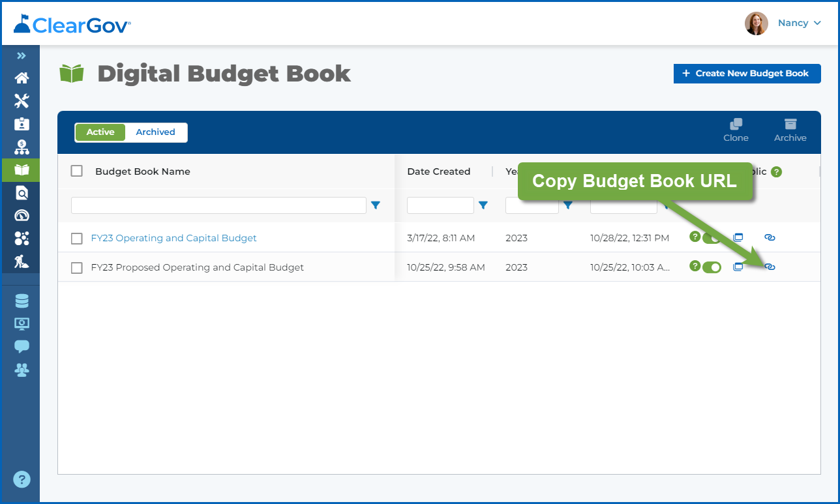Open the document magnifier icon in the sidebar
This screenshot has height=504, width=840.
(22, 193)
